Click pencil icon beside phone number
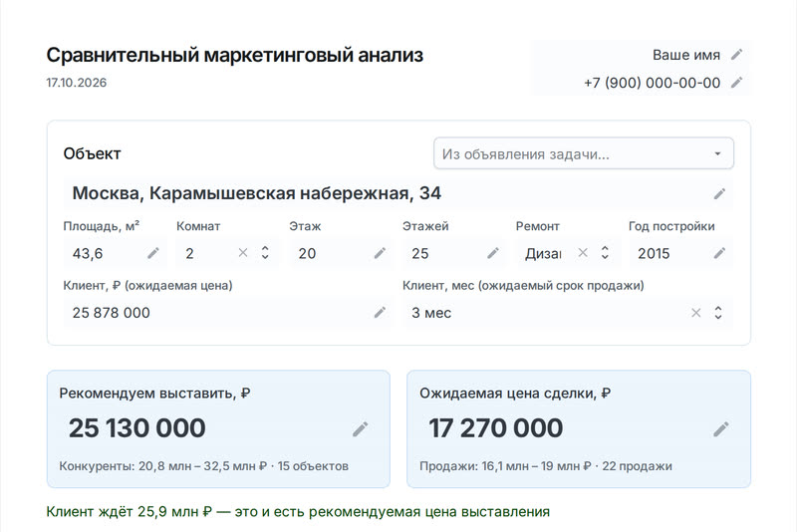The image size is (797, 532). click(736, 83)
